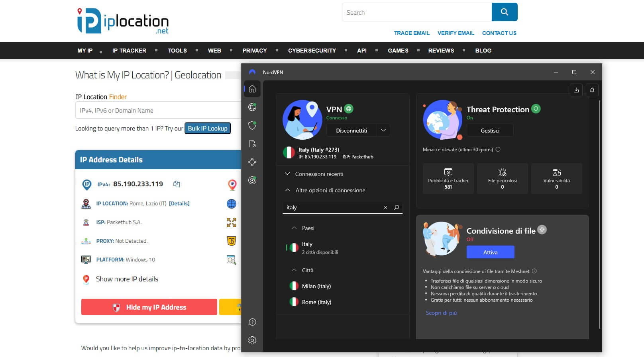The height and width of the screenshot is (357, 644).
Task: Open the BLOG menu item
Action: pyautogui.click(x=483, y=51)
